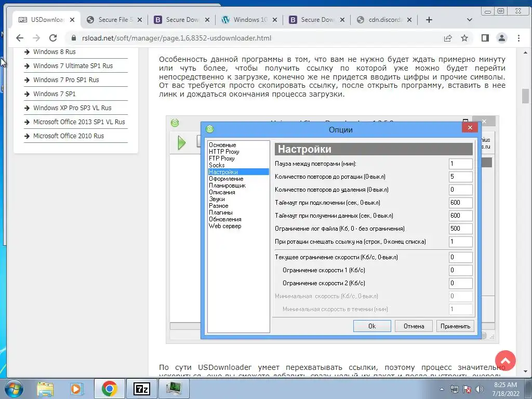
Task: Click the Chrome icon in the taskbar
Action: (109, 389)
